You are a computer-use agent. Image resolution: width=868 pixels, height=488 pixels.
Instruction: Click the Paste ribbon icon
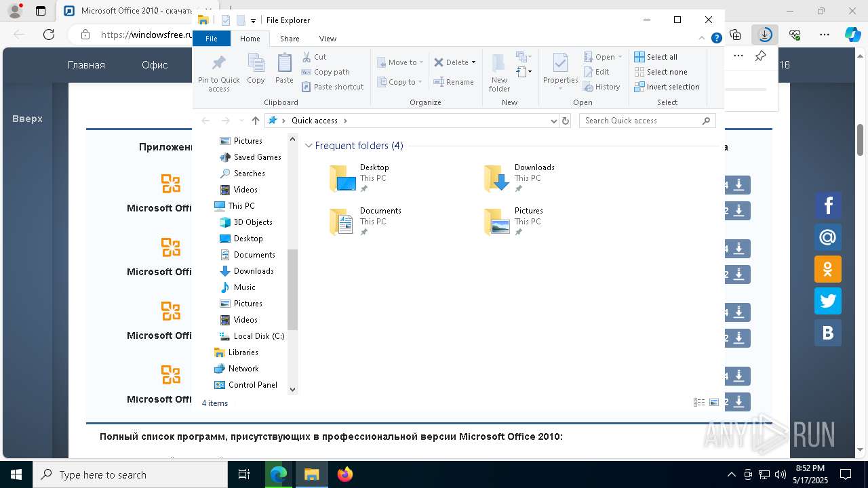tap(284, 69)
